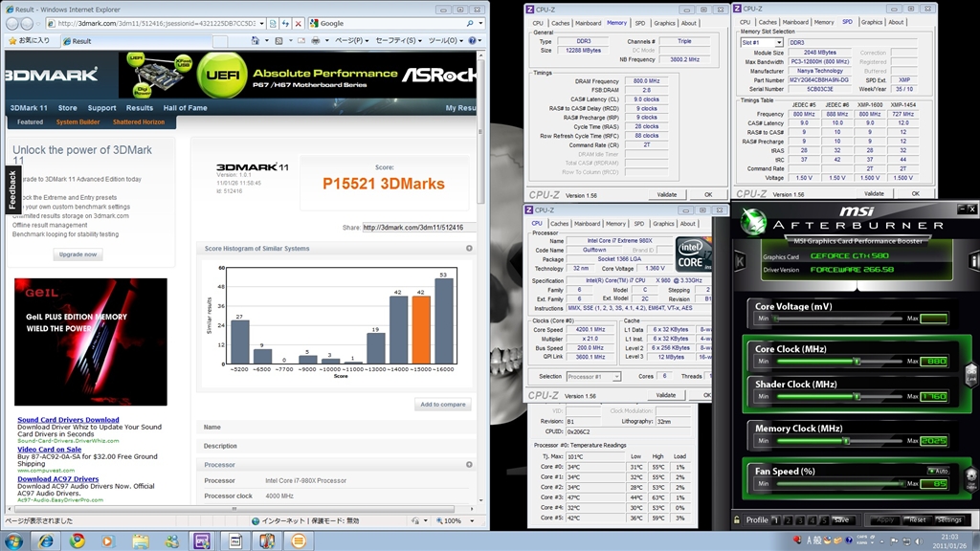Open the search provider dropdown arrow
The width and height of the screenshot is (980, 551).
pyautogui.click(x=480, y=24)
